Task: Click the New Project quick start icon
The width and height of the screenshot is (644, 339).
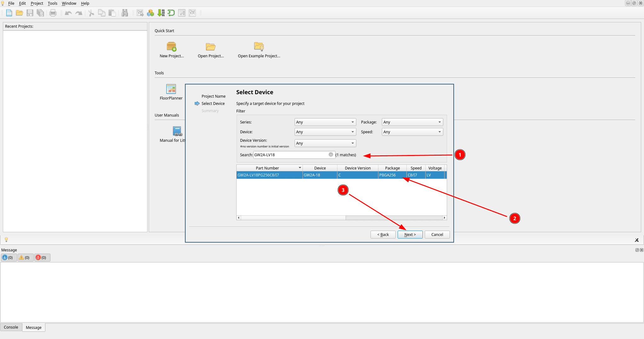Action: 171,47
